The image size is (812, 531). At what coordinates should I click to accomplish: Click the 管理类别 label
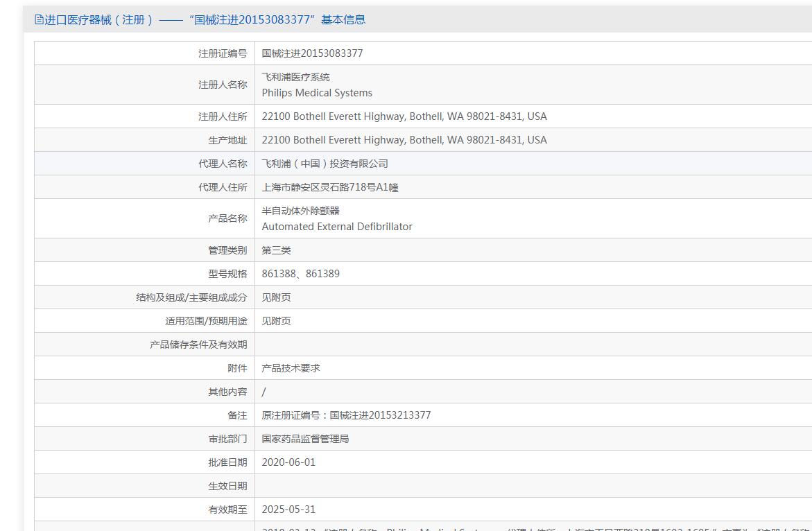click(228, 250)
